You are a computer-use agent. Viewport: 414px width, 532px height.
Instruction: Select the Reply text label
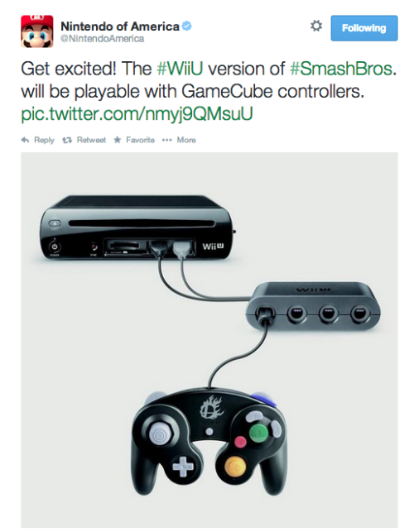tap(44, 140)
